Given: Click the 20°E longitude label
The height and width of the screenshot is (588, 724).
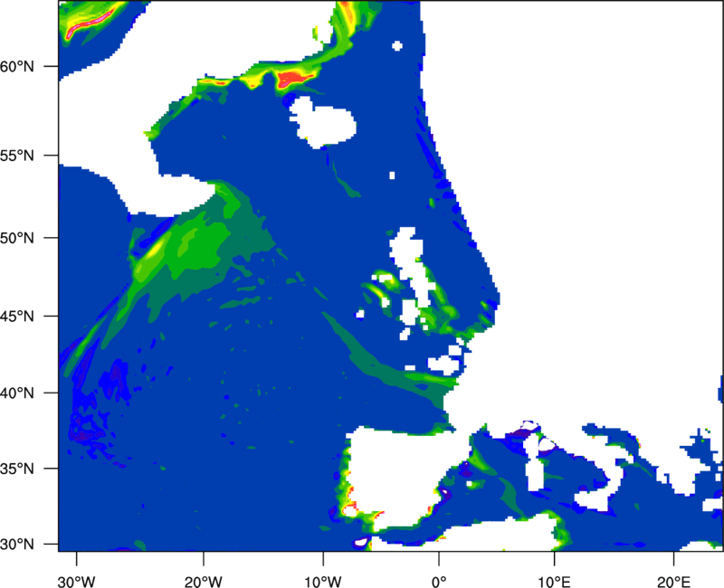Looking at the screenshot, I should [673, 582].
